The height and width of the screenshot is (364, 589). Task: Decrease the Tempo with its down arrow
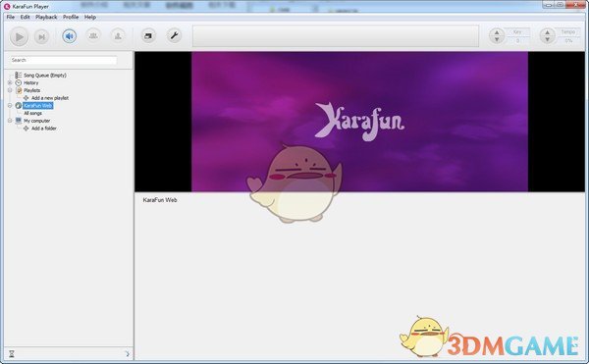(x=548, y=39)
